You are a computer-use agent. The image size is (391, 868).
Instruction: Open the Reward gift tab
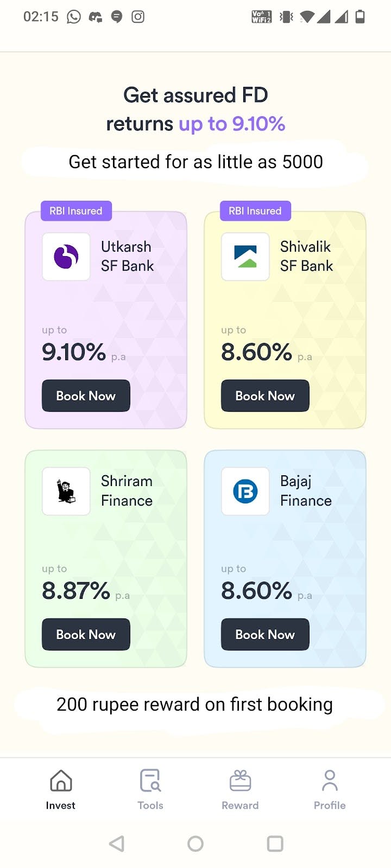tap(240, 789)
